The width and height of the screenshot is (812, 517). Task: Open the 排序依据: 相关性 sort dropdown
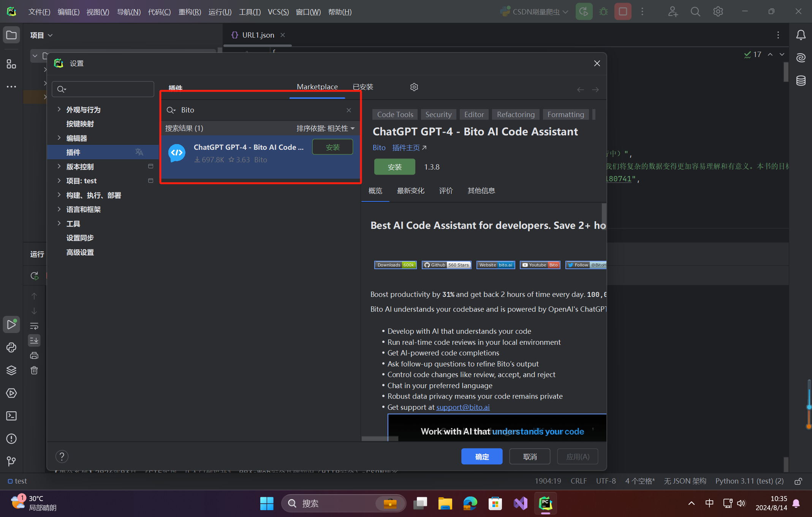point(325,128)
